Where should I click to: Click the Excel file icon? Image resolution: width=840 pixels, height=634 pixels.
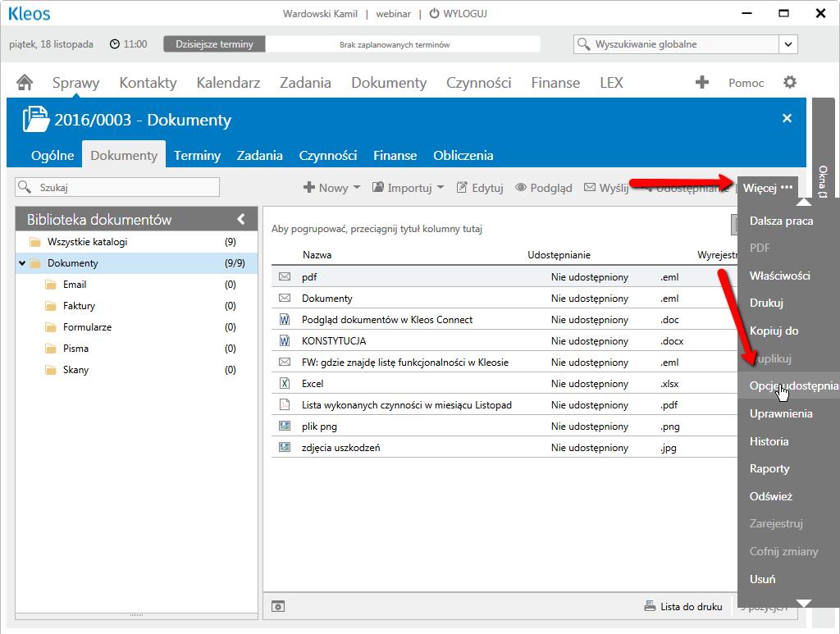point(285,383)
